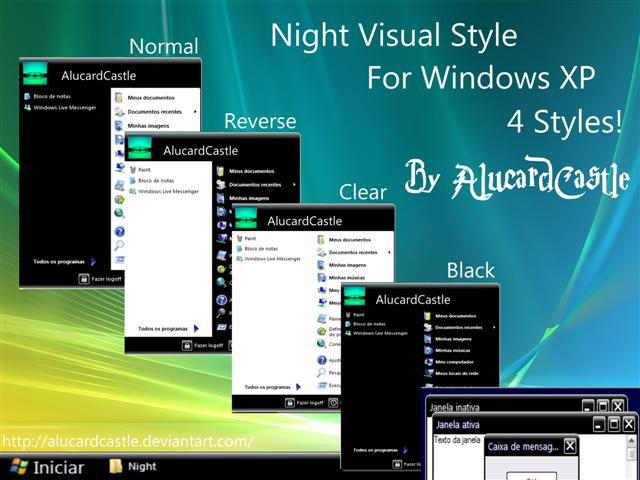Open Bloco de notas in Clear menu
640x480 pixels.
(258, 249)
